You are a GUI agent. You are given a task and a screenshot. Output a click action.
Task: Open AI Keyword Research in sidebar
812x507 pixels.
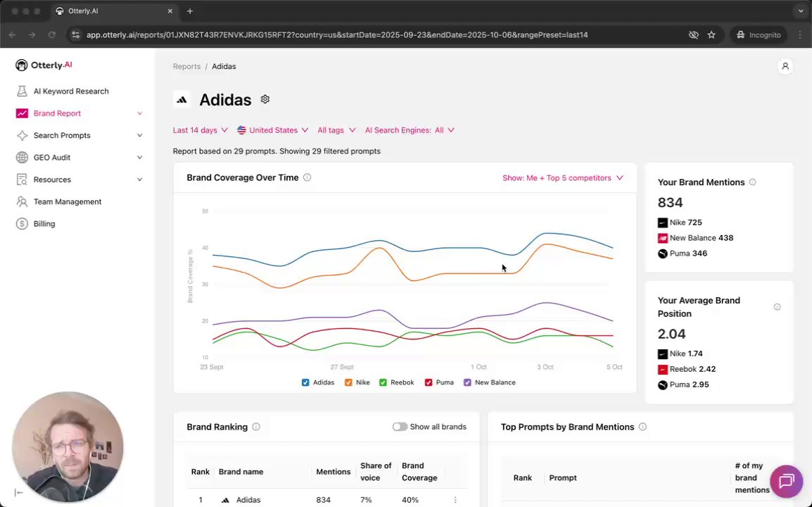click(71, 91)
